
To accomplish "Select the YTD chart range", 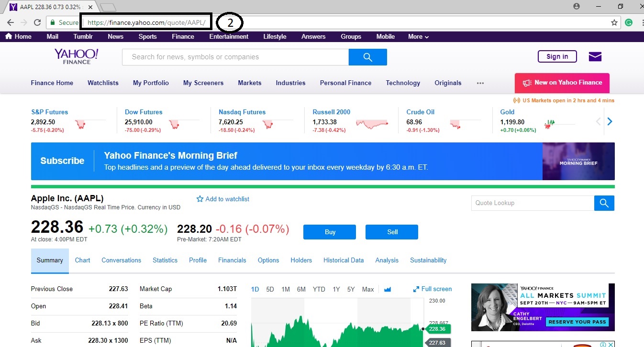I will [x=319, y=289].
